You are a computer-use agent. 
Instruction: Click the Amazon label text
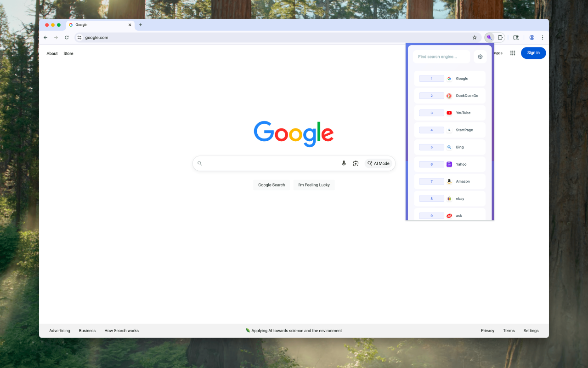463,182
